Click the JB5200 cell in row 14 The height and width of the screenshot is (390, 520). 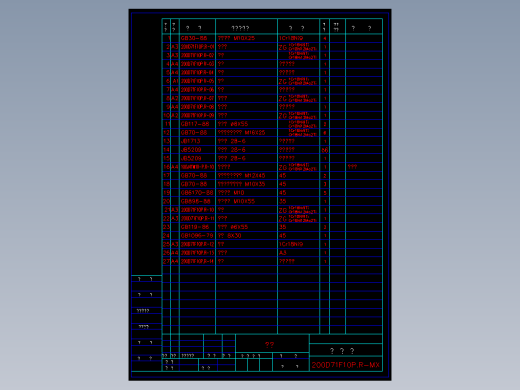pyautogui.click(x=191, y=150)
